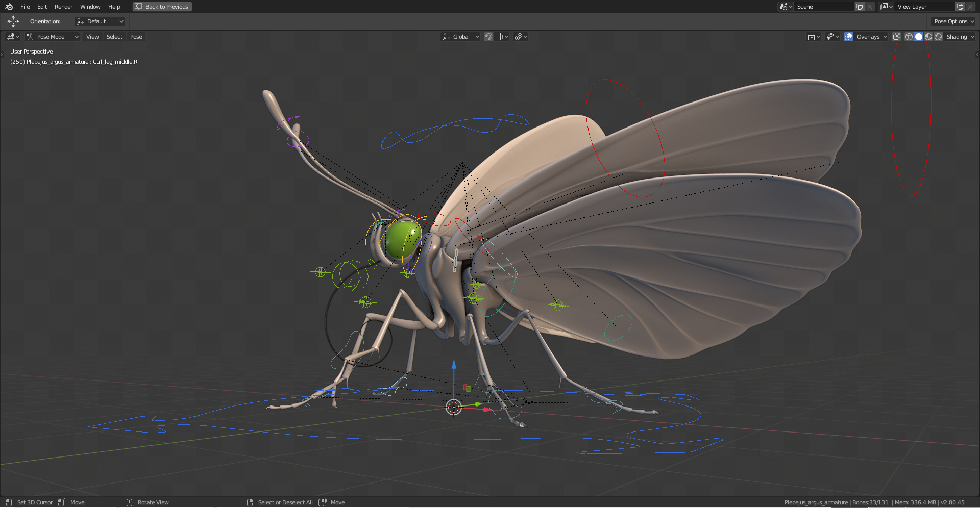Open the Window menu
This screenshot has height=508, width=980.
pyautogui.click(x=90, y=7)
